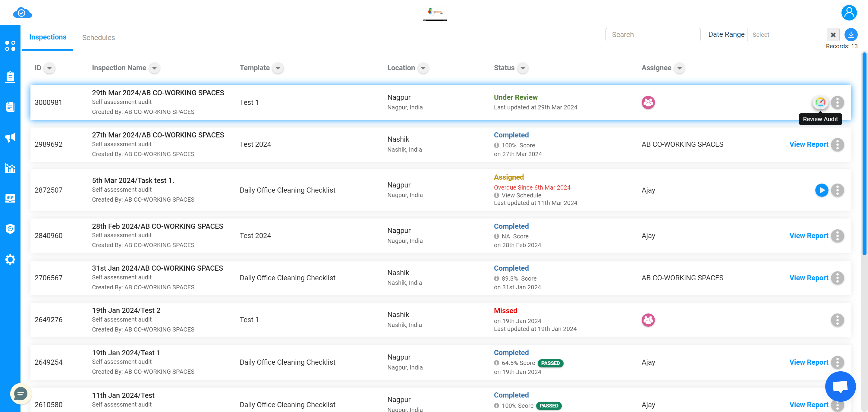Click the Assigned status for 2872507

pos(508,177)
